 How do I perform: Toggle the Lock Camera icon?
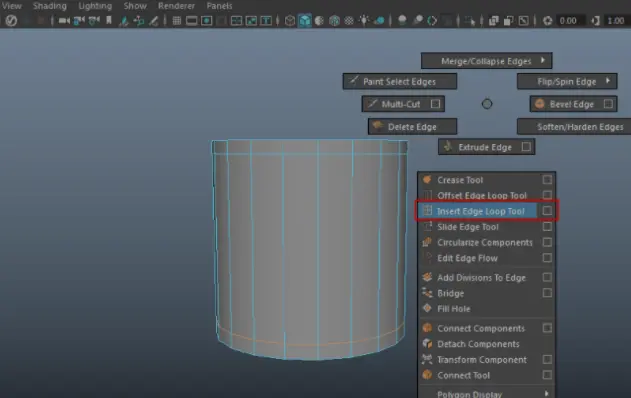coord(79,21)
